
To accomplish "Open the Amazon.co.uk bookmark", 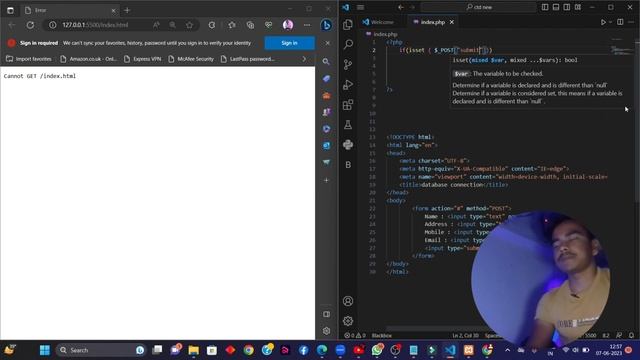I will (88, 59).
